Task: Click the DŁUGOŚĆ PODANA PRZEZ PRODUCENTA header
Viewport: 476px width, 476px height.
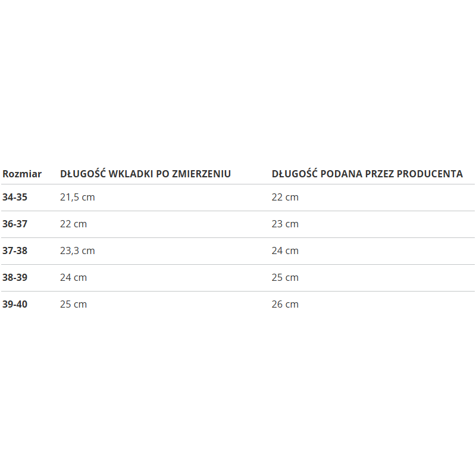Action: point(367,173)
